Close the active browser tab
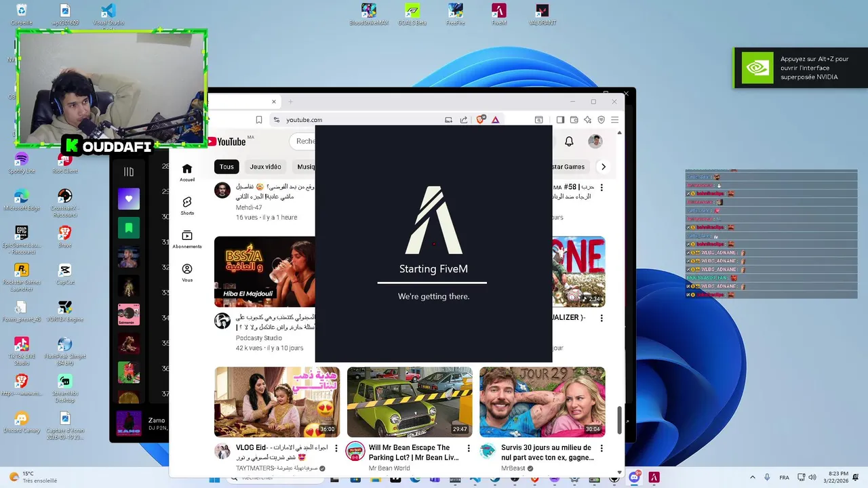868x488 pixels. [274, 102]
